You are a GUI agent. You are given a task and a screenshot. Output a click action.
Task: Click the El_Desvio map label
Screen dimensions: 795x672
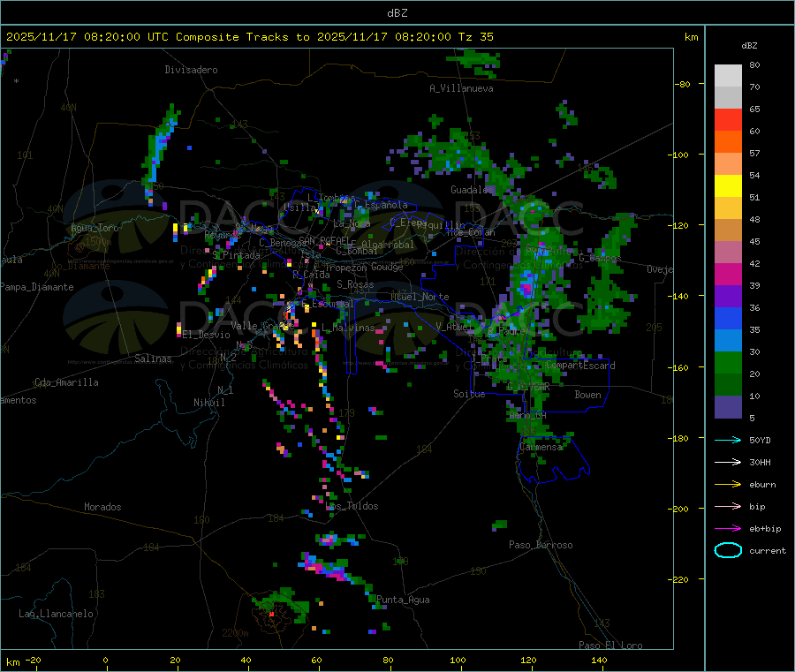(x=207, y=335)
